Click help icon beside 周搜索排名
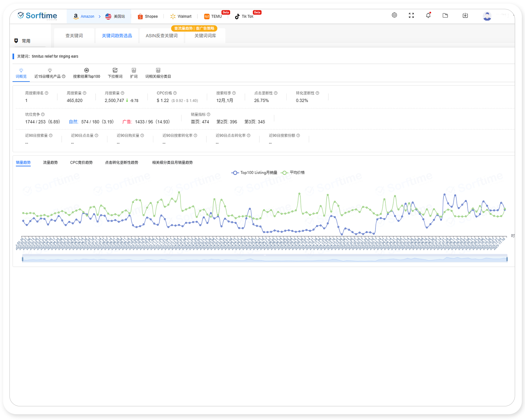 47,93
